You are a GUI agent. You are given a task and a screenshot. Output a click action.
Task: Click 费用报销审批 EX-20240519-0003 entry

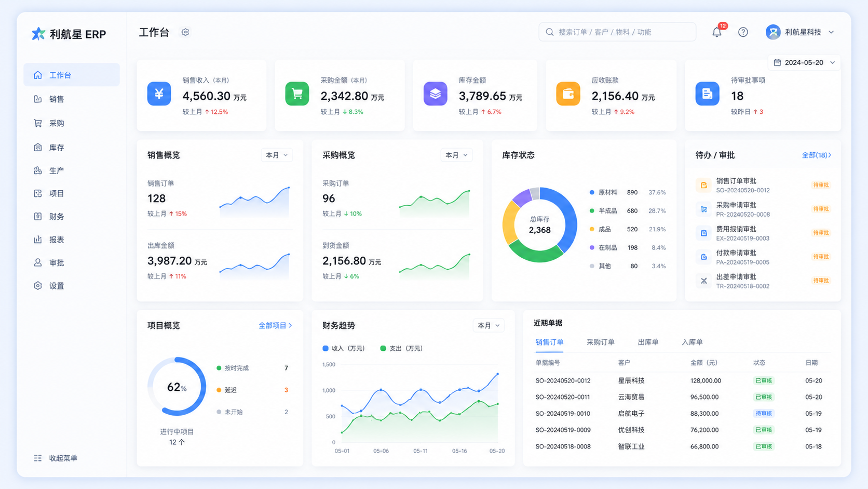tap(763, 233)
